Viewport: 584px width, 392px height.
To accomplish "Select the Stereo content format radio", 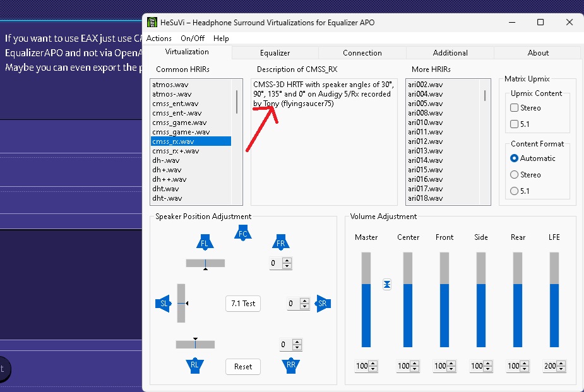I will [515, 175].
